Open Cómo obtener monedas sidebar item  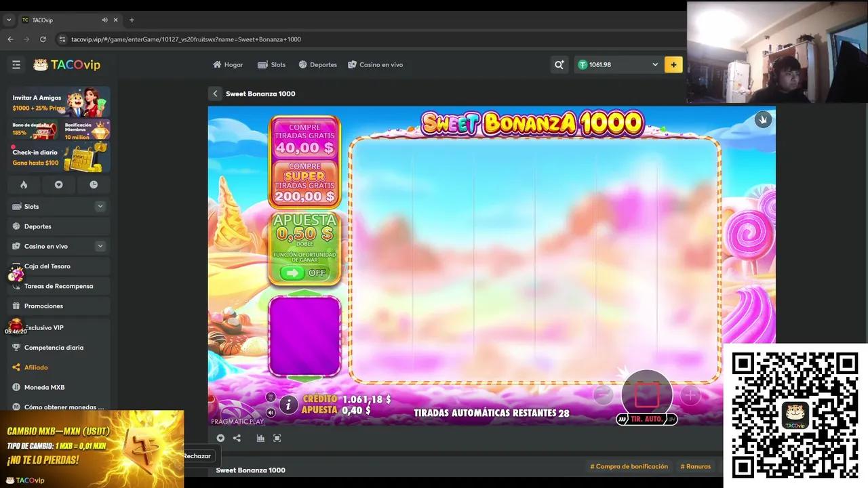pos(59,407)
